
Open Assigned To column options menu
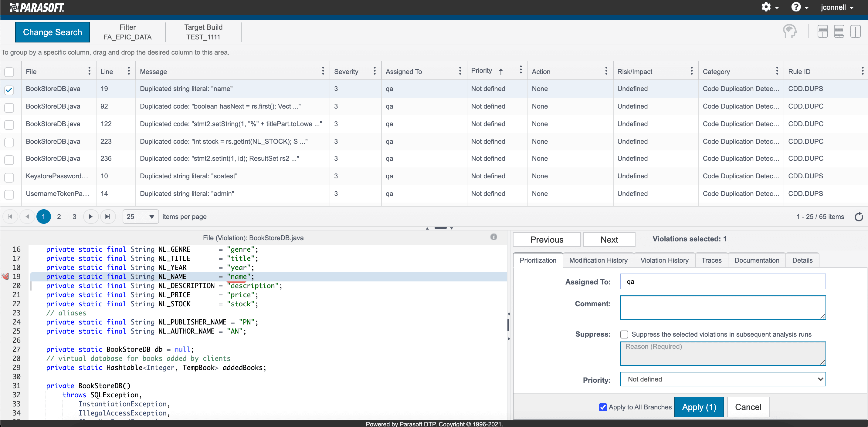pos(460,71)
